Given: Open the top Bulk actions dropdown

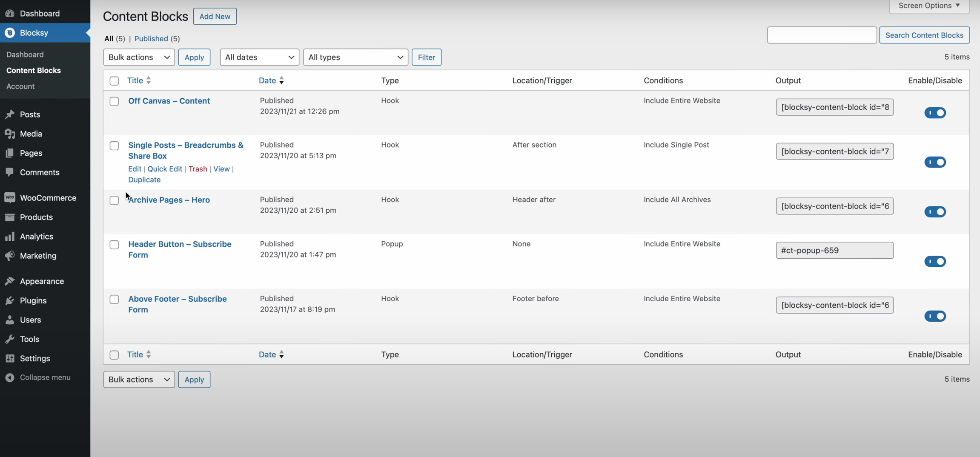Looking at the screenshot, I should pyautogui.click(x=139, y=57).
